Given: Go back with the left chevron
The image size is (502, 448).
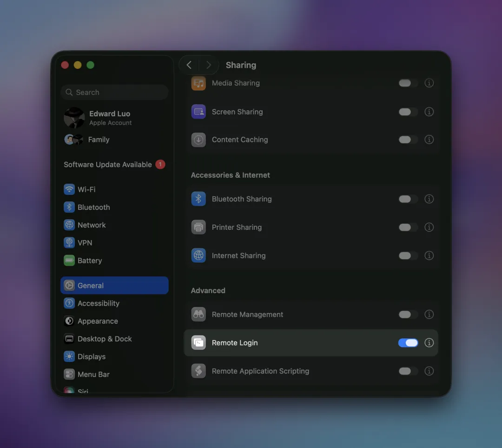Looking at the screenshot, I should (x=189, y=65).
